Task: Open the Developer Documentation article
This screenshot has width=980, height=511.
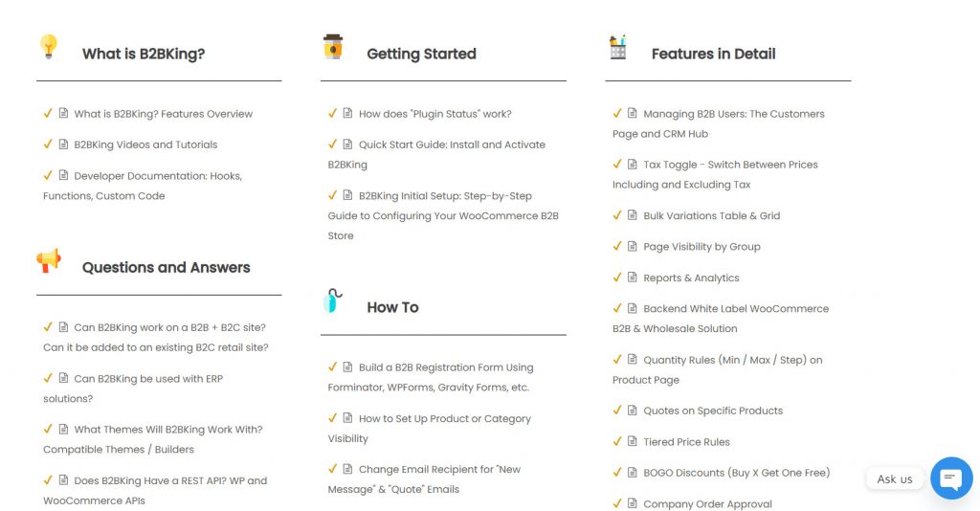Action: click(x=157, y=176)
